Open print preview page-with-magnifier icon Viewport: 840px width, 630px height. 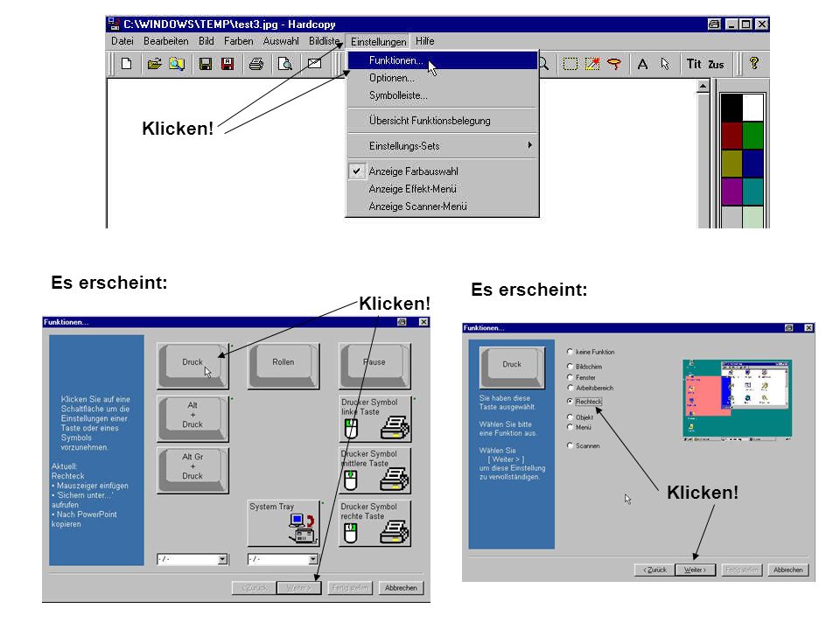click(285, 64)
